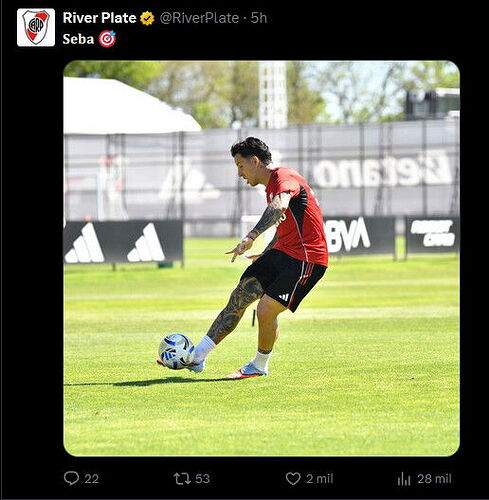489x500 pixels.
Task: Click the BBVA board in the photo
Action: (x=359, y=235)
